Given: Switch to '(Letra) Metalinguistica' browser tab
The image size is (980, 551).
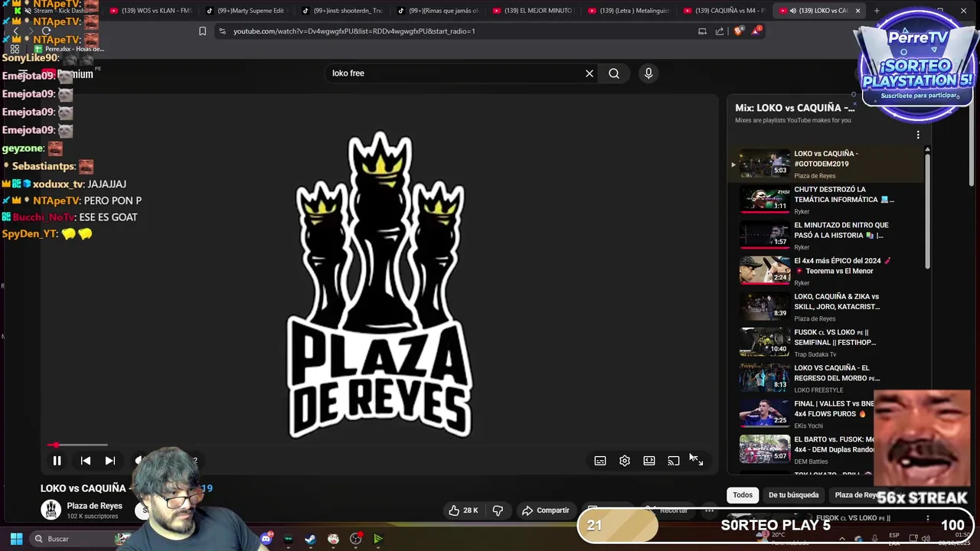Looking at the screenshot, I should click(x=628, y=11).
